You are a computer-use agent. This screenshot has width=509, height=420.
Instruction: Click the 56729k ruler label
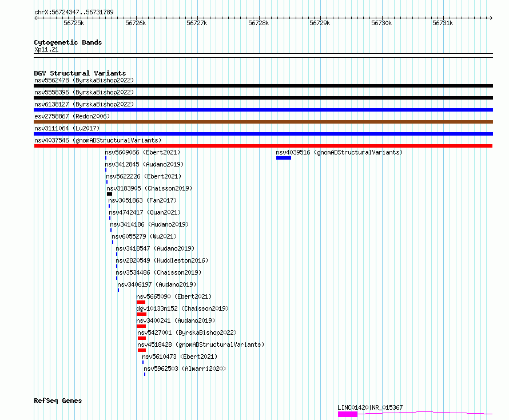[x=320, y=23]
